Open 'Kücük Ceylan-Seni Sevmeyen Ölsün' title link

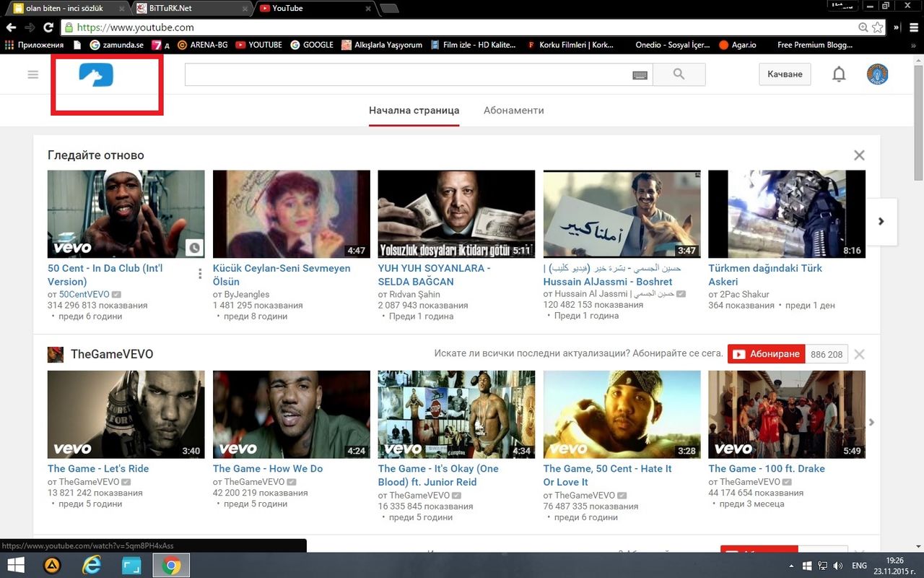click(282, 275)
